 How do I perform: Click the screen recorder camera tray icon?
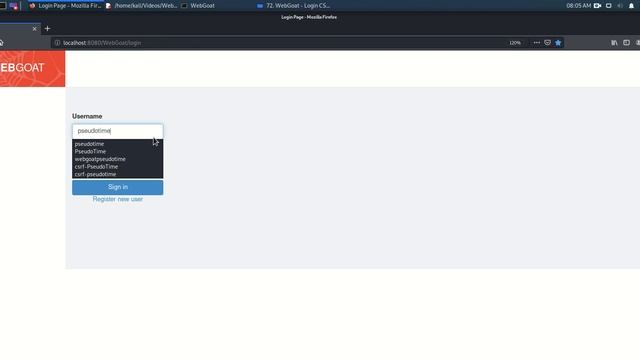click(x=598, y=6)
